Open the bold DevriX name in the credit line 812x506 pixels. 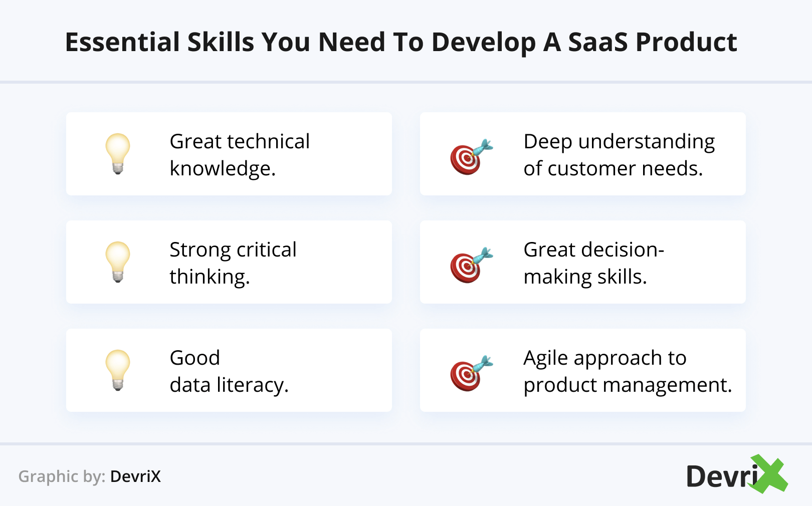click(135, 476)
